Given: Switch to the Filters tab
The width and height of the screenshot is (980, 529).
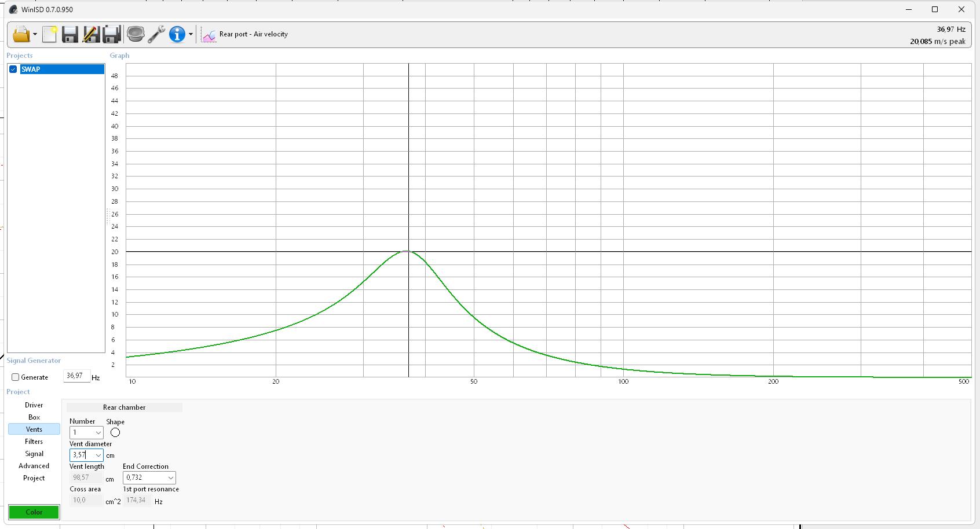Looking at the screenshot, I should (x=34, y=442).
